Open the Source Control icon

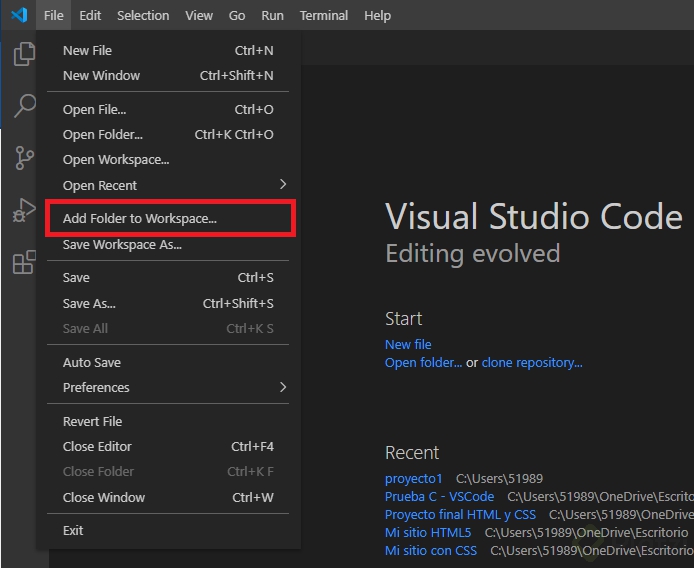24,158
